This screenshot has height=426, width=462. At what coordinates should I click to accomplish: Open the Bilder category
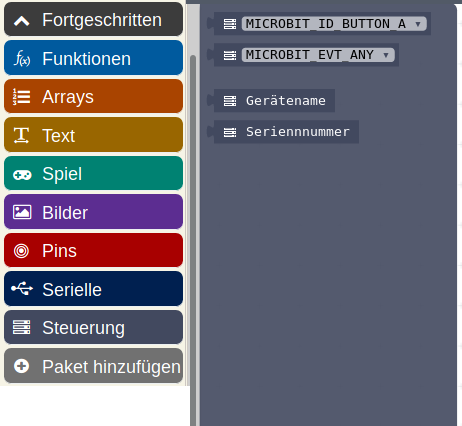(x=93, y=212)
